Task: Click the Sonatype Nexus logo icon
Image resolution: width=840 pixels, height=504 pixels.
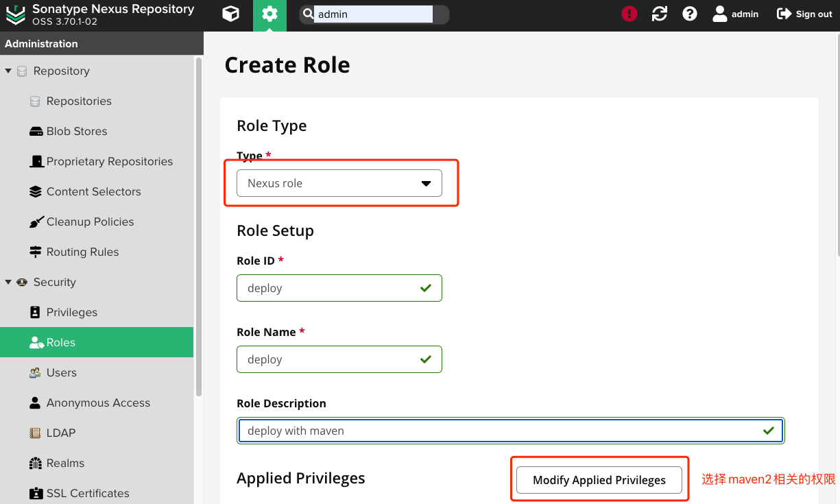Action: pos(15,14)
